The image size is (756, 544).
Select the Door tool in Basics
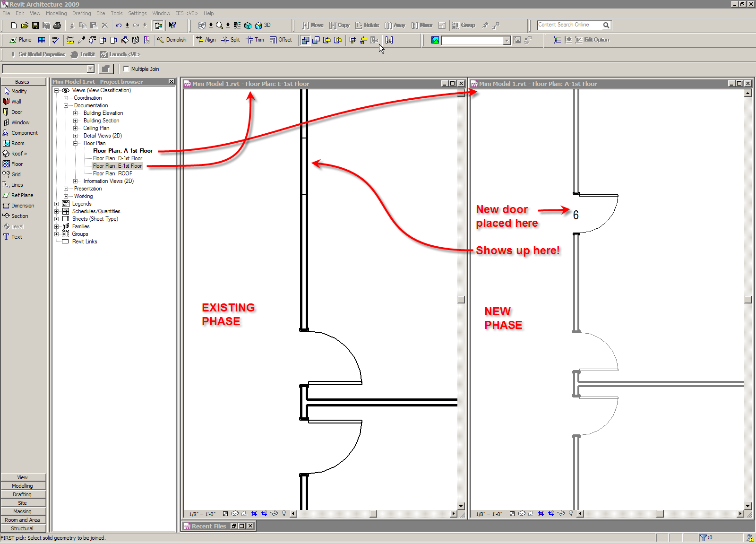pos(13,112)
